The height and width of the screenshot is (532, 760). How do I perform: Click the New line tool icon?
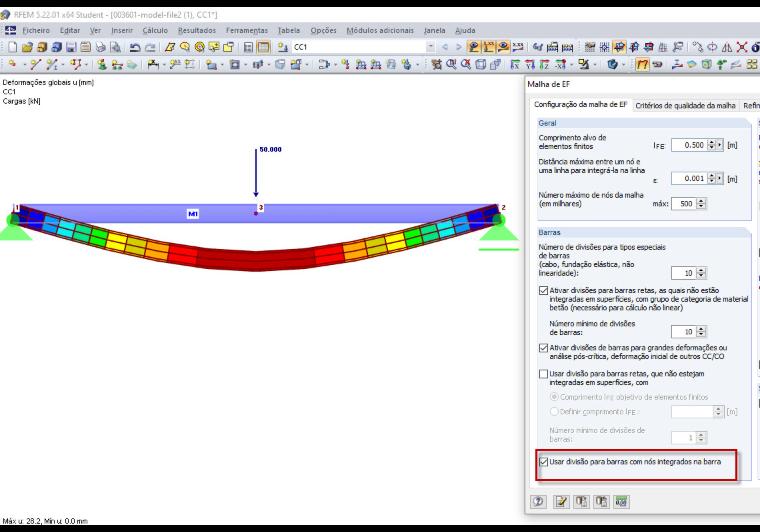tap(35, 64)
